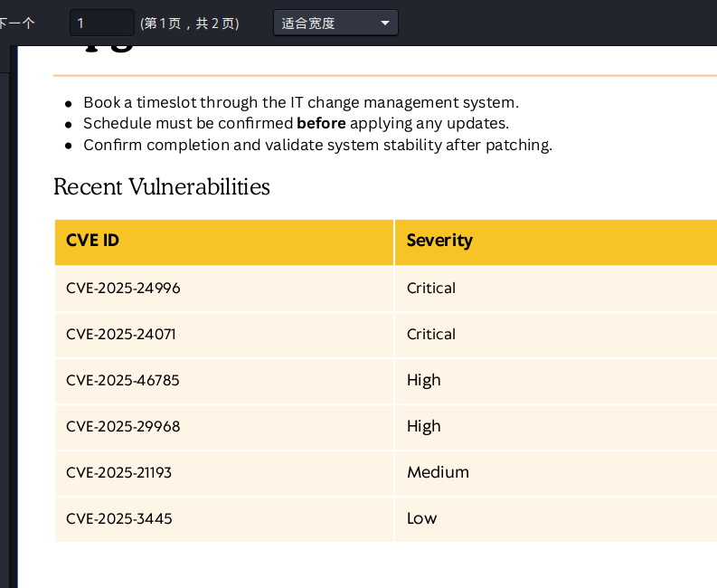Click the bold word before in bullet list
The width and height of the screenshot is (717, 588).
321,124
